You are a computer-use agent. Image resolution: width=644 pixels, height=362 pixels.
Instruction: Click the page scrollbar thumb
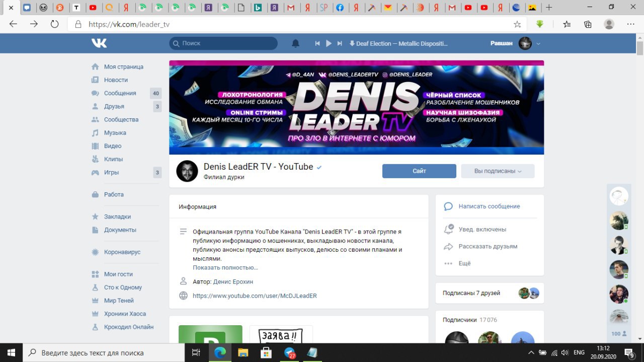pyautogui.click(x=640, y=48)
